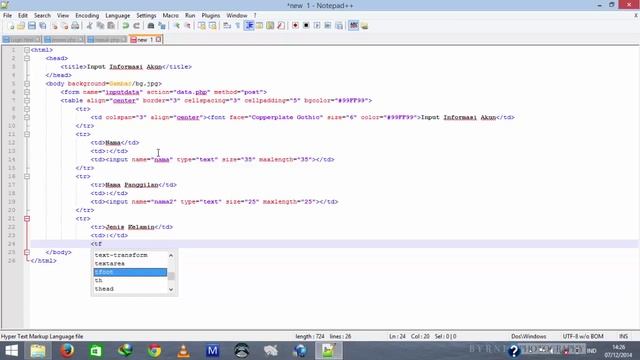The image size is (640, 360).
Task: Collapse the red fold marker on line 21
Action: (27, 219)
